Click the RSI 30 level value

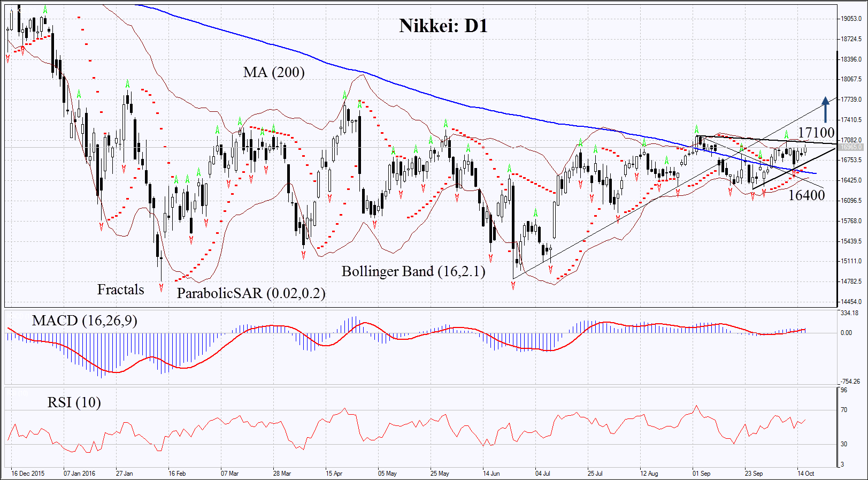pos(844,444)
